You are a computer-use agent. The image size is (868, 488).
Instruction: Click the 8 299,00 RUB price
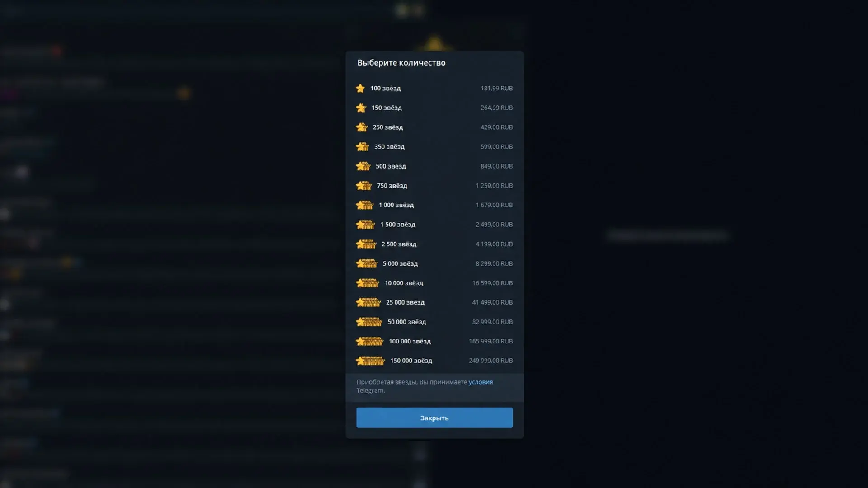coord(494,263)
